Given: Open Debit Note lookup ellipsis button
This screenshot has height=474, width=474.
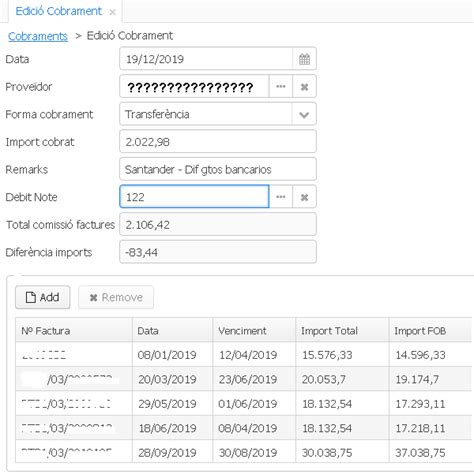Looking at the screenshot, I should pos(281,197).
